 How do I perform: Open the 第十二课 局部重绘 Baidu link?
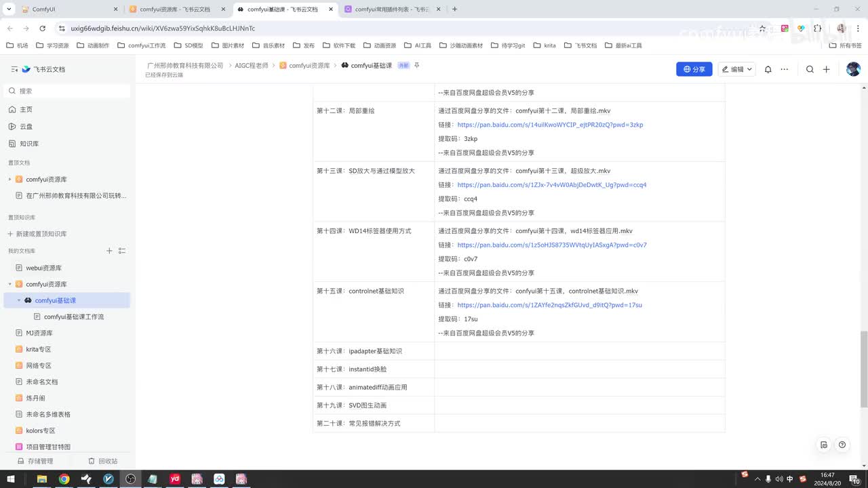click(x=550, y=125)
